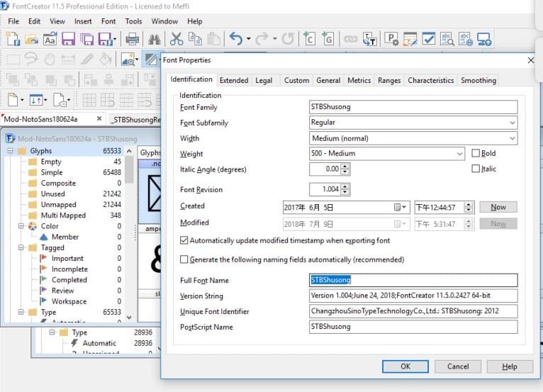Toggle the Bold checkbox

point(476,153)
